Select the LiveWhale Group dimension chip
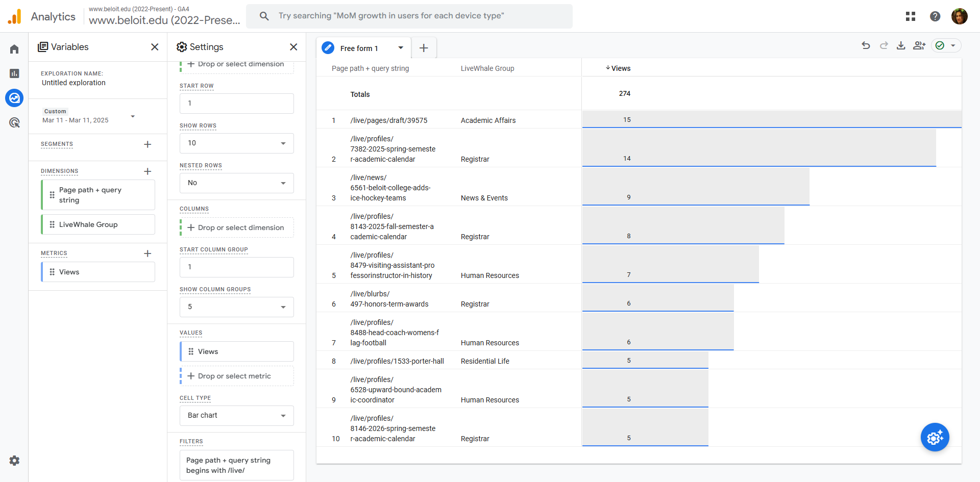 98,224
